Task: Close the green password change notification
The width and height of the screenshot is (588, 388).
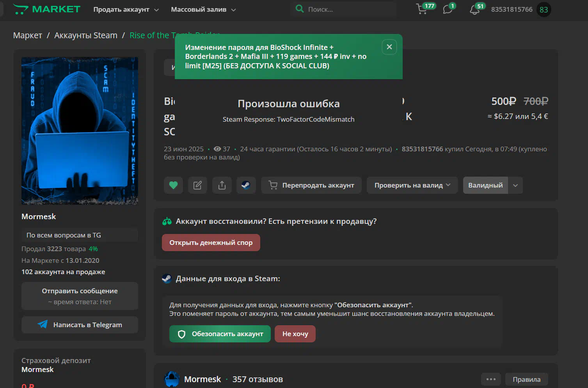Action: point(389,47)
